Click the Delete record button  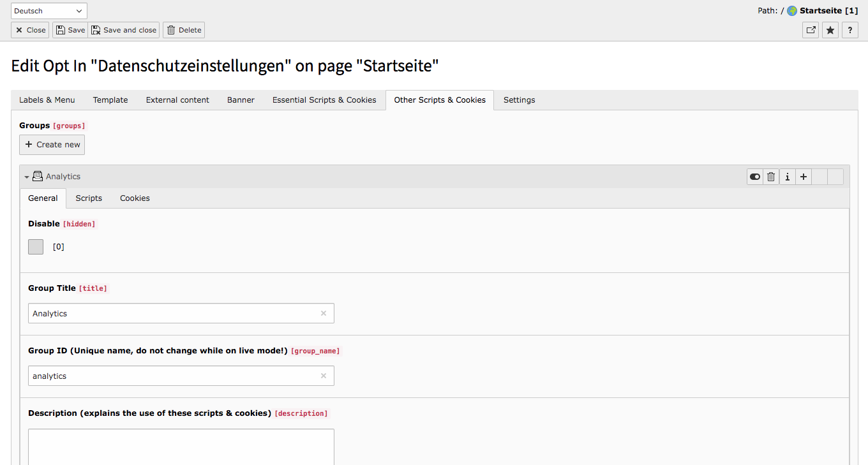pyautogui.click(x=184, y=30)
